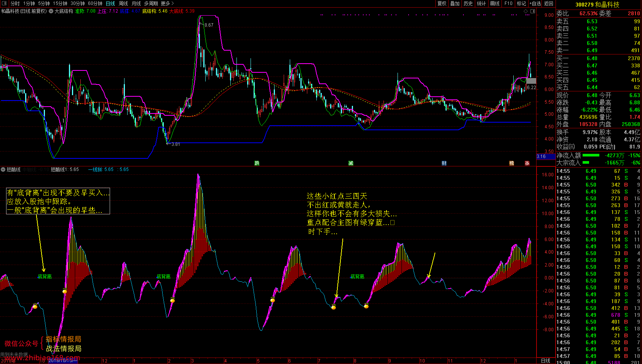Click 准势: 7.08 indicator value

85,11
